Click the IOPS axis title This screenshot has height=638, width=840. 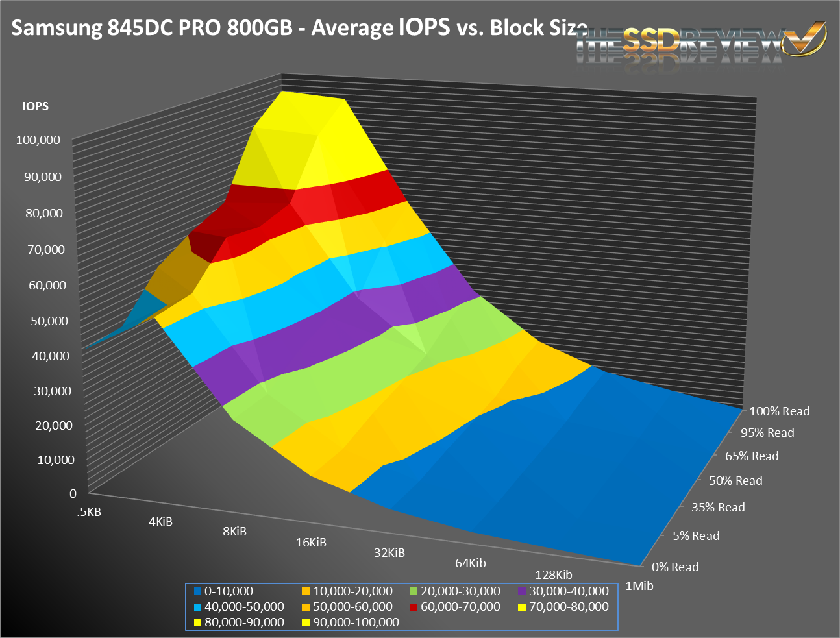click(35, 106)
